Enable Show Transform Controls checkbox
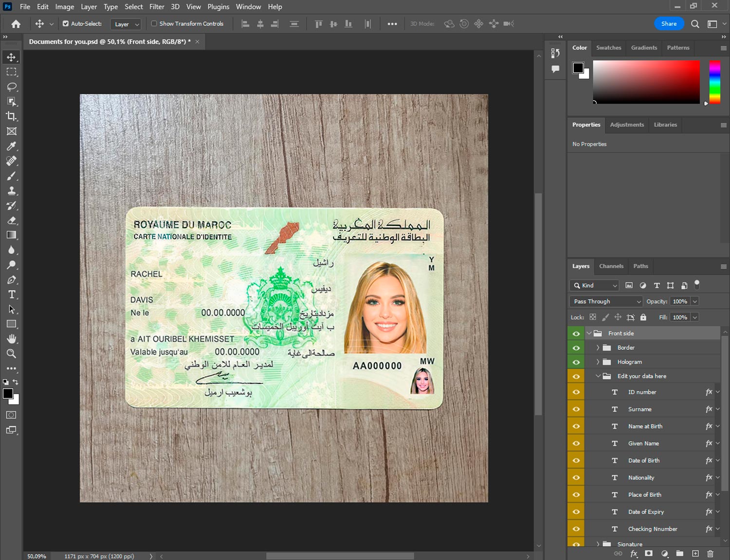The image size is (730, 560). (154, 23)
